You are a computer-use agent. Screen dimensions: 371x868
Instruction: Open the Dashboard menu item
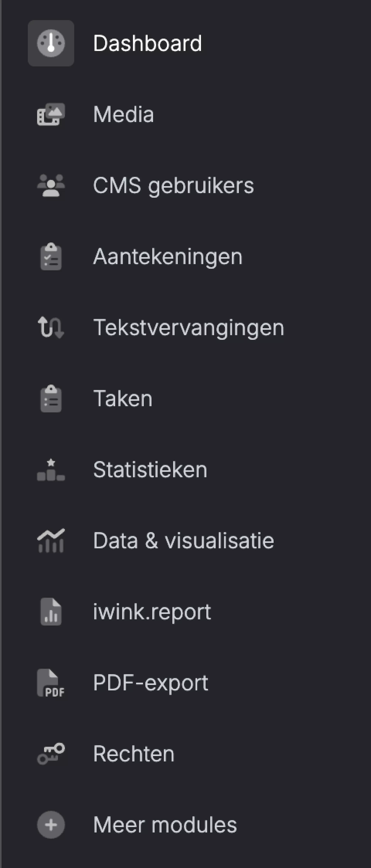(x=147, y=43)
